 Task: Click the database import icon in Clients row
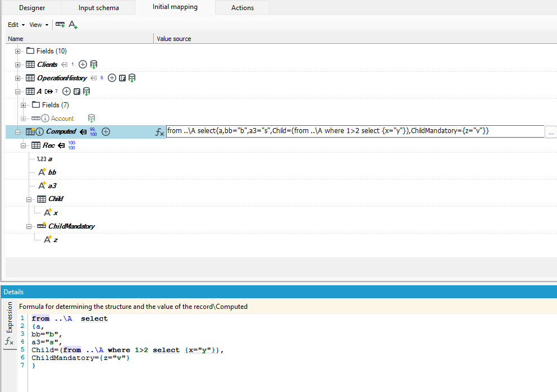click(x=93, y=65)
